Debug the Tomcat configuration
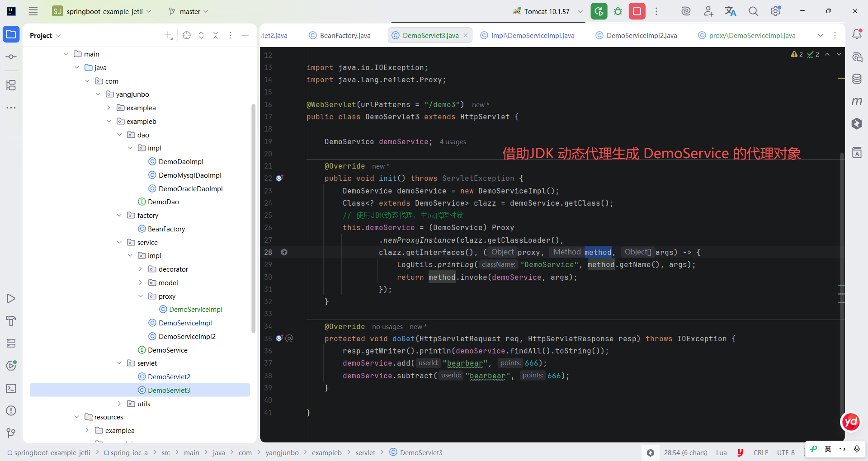 tap(618, 11)
